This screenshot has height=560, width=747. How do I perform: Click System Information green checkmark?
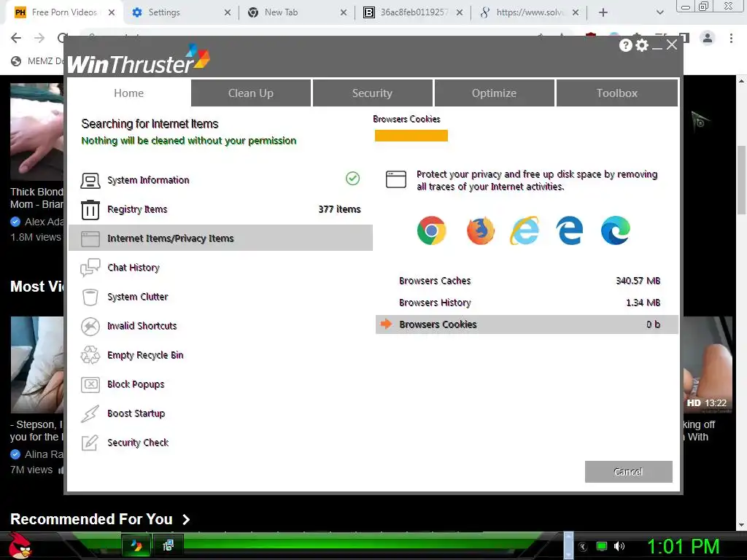pyautogui.click(x=352, y=179)
